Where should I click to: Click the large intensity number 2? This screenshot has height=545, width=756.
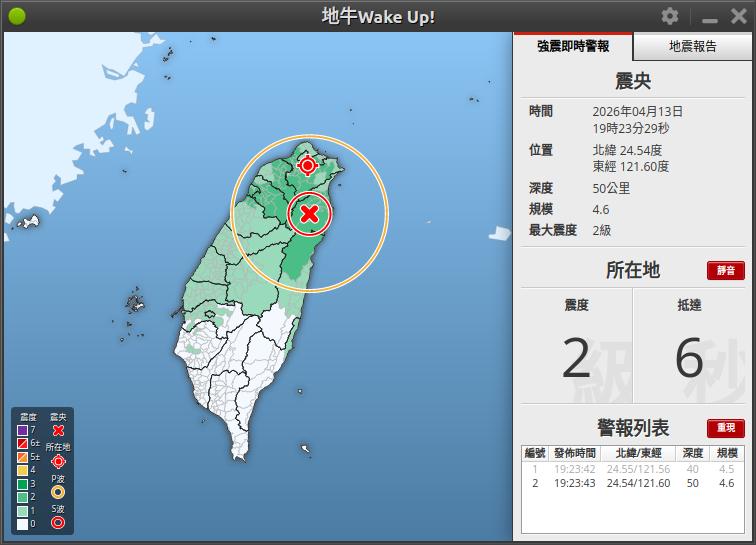pyautogui.click(x=576, y=357)
